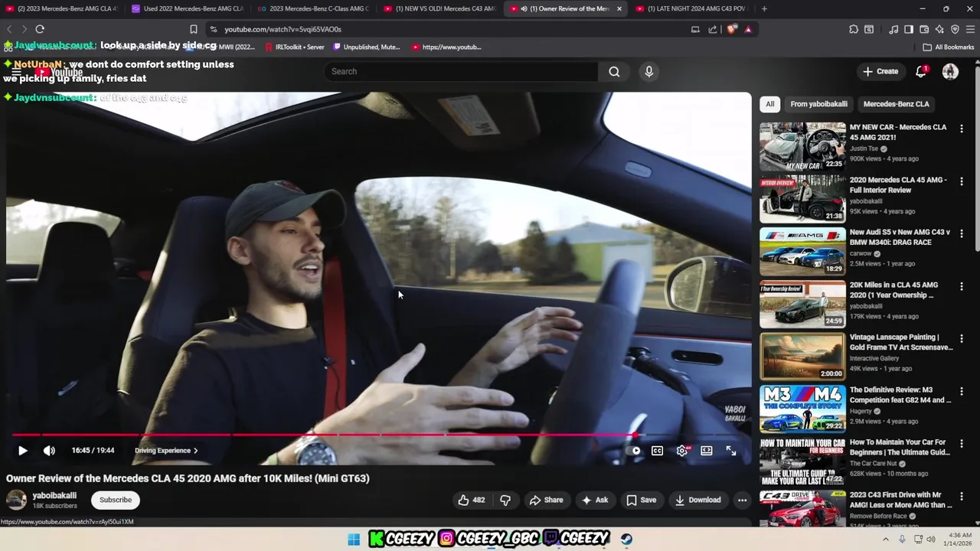Open options for Vintage Landscape video
This screenshot has width=980, height=551.
[x=962, y=338]
